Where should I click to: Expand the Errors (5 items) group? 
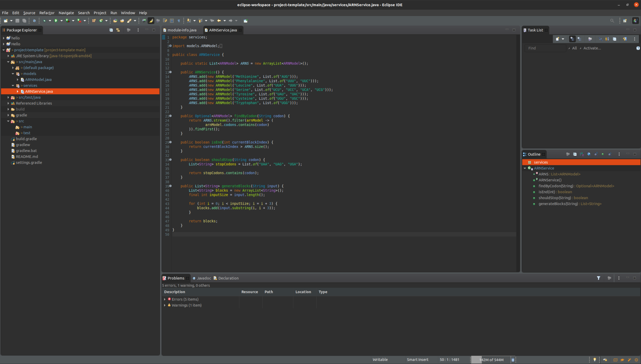pos(165,299)
